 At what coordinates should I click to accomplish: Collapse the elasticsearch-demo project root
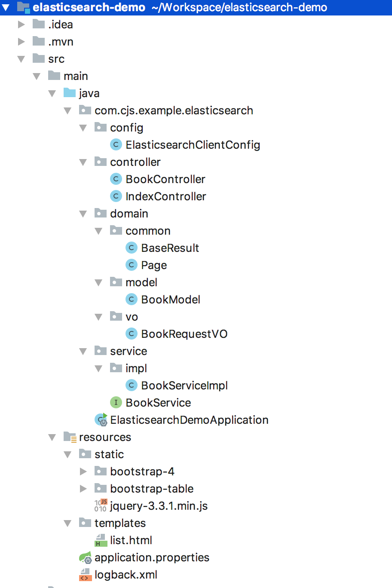coord(6,7)
